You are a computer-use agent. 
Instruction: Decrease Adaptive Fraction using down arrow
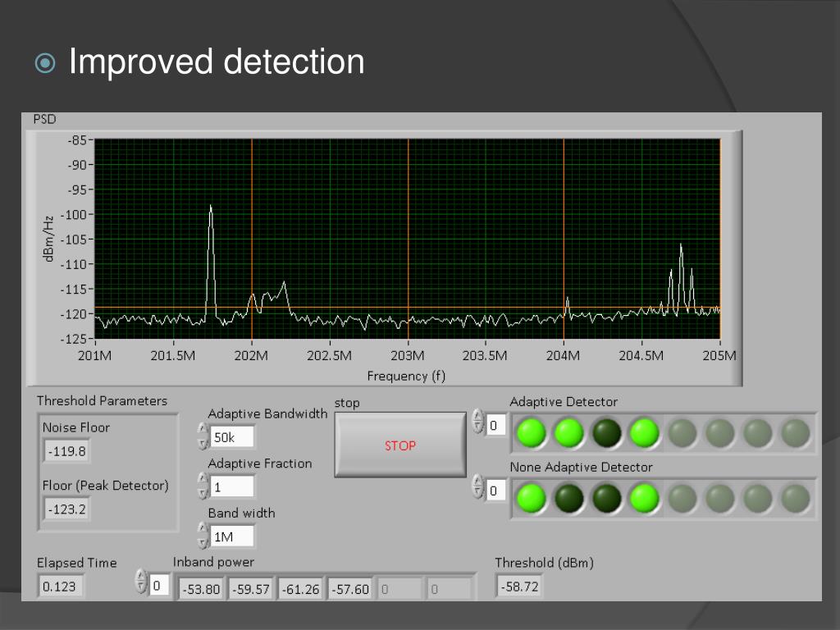point(203,493)
